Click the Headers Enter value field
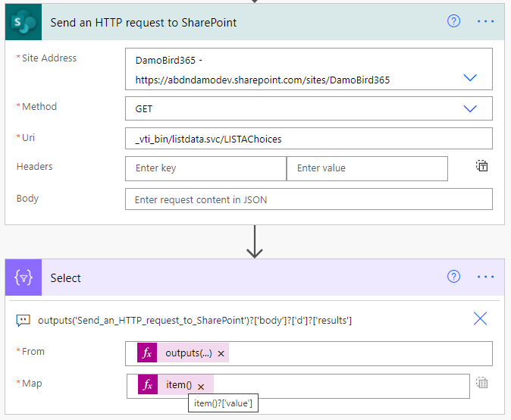The height and width of the screenshot is (420, 511). 367,168
